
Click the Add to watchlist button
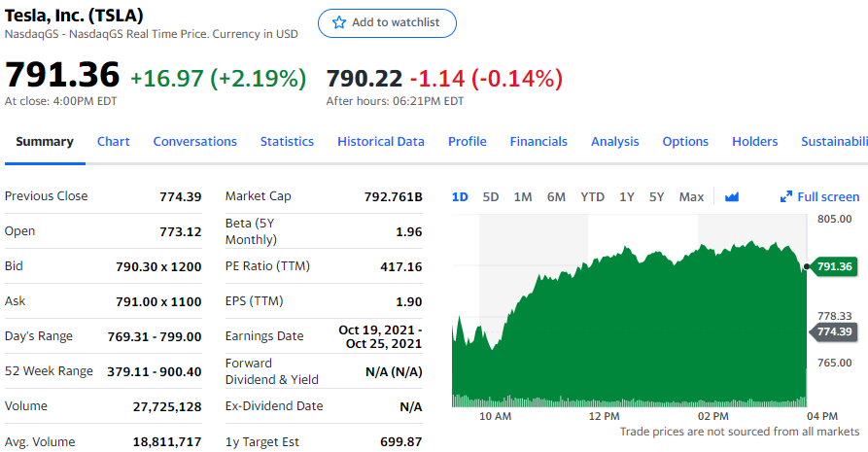(387, 22)
